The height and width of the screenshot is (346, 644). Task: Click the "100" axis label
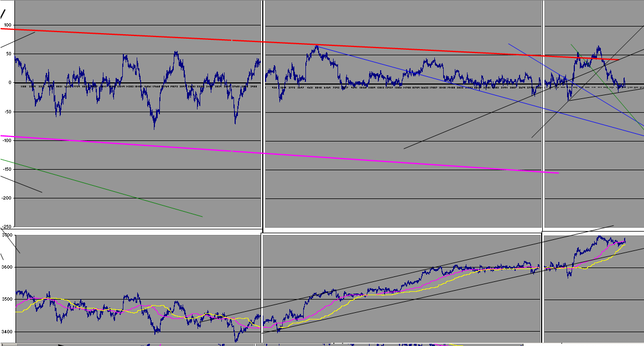tap(8, 25)
